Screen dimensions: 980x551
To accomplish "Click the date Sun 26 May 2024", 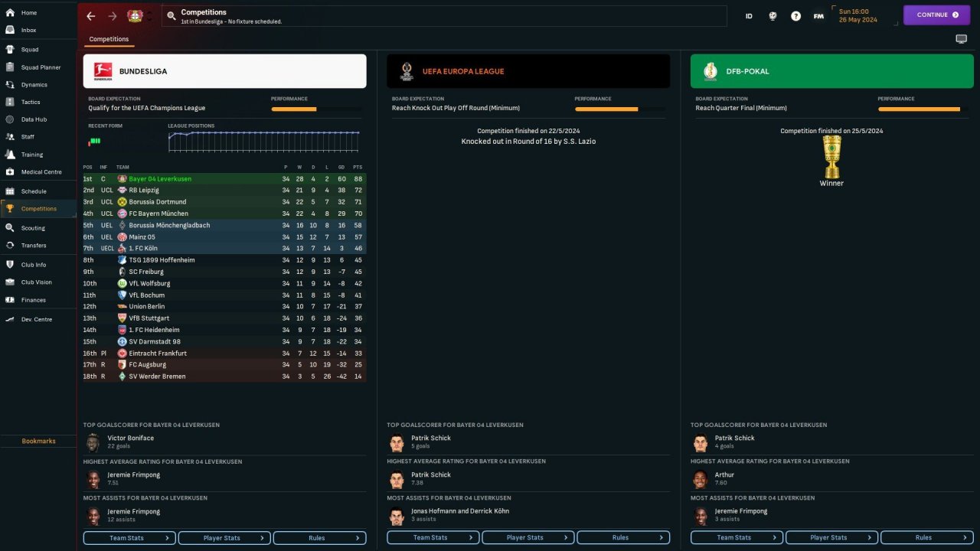I will [x=858, y=15].
